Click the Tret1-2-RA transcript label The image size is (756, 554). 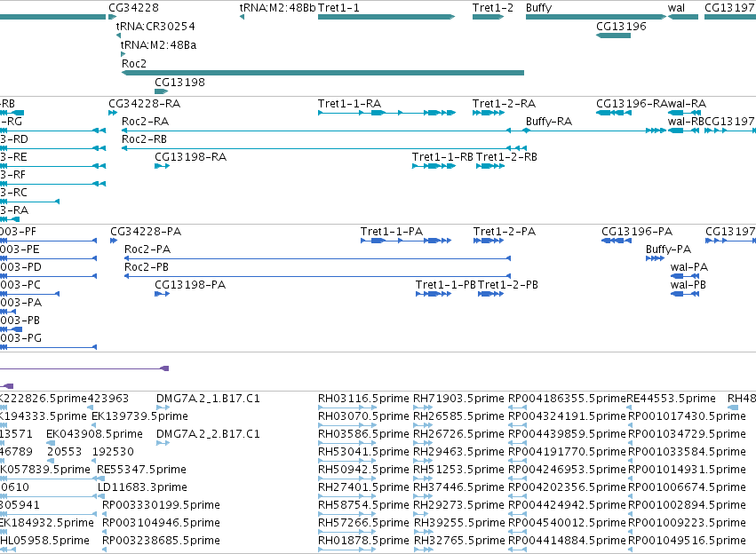point(504,104)
